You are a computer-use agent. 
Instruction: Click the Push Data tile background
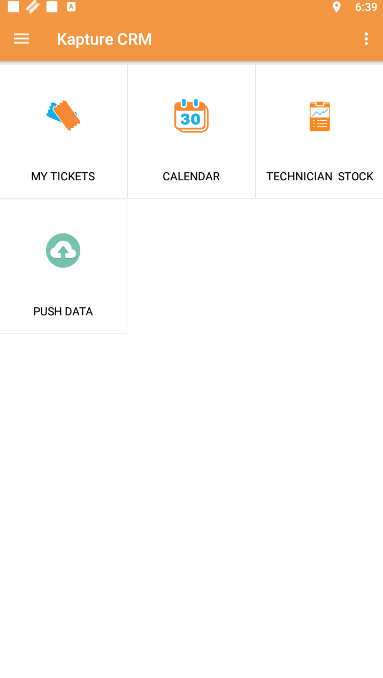tap(63, 266)
